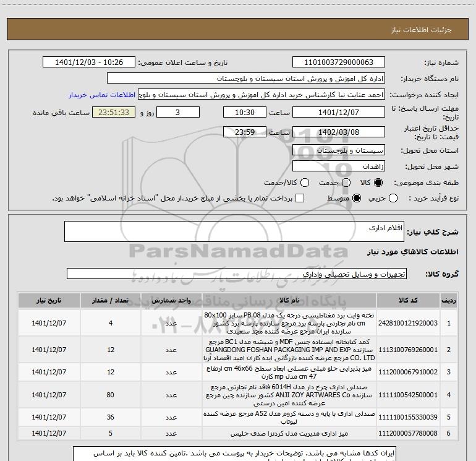Click the buyer notes text box at bottom
The width and height of the screenshot is (476, 461).
[x=235, y=454]
